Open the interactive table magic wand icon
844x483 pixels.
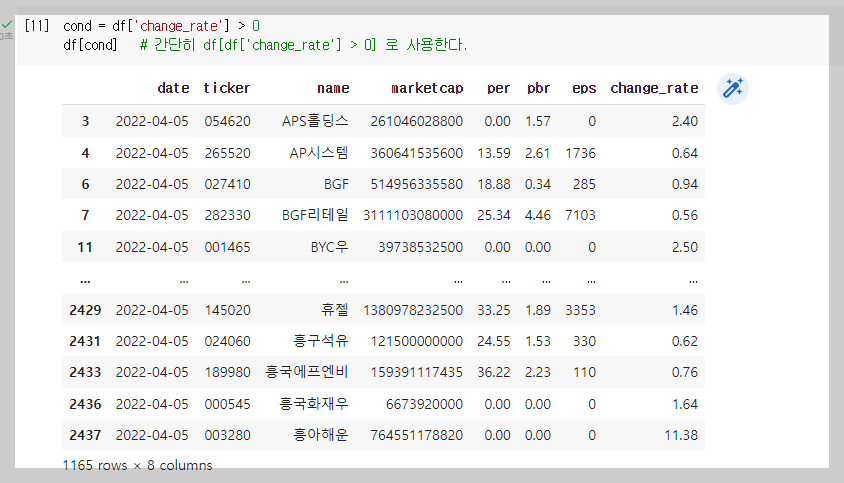click(x=733, y=89)
